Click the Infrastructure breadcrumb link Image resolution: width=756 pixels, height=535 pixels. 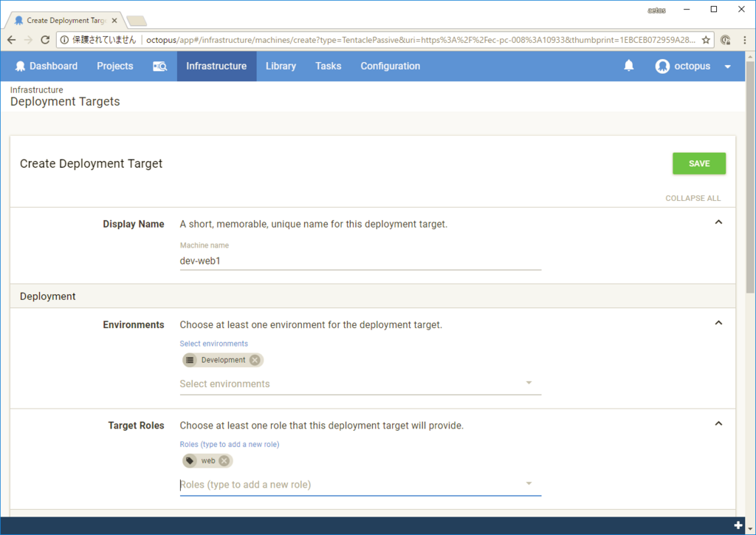[x=37, y=89]
